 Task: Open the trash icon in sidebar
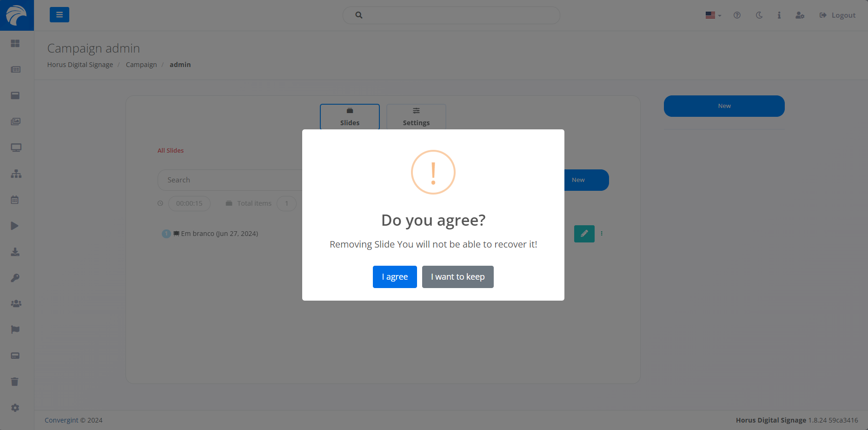tap(15, 382)
